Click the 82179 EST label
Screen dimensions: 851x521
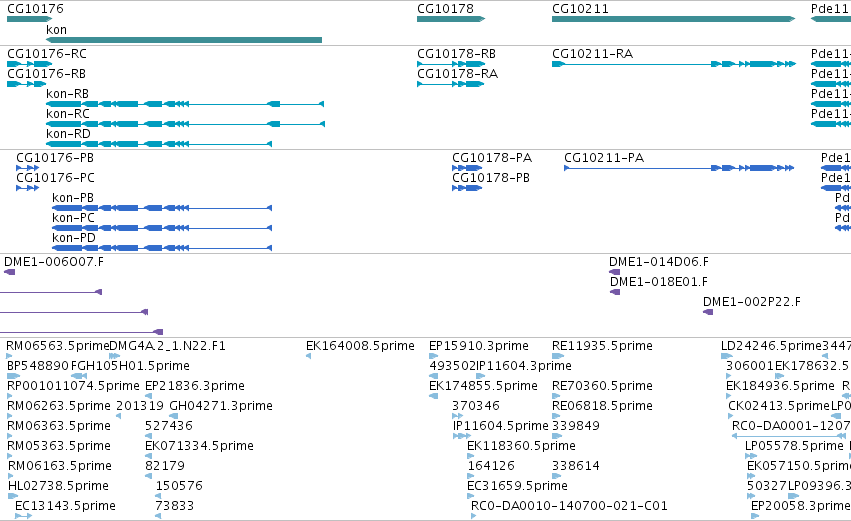165,466
